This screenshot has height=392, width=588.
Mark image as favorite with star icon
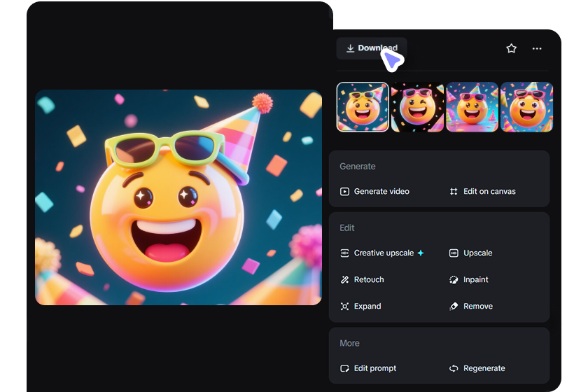click(x=512, y=48)
